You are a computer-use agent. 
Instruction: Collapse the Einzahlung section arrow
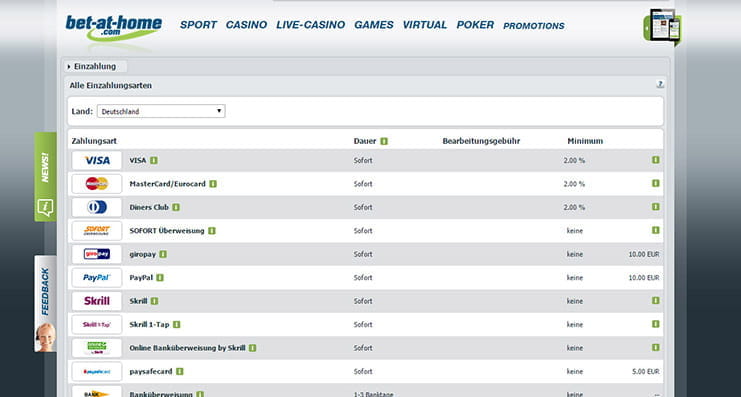click(x=69, y=67)
